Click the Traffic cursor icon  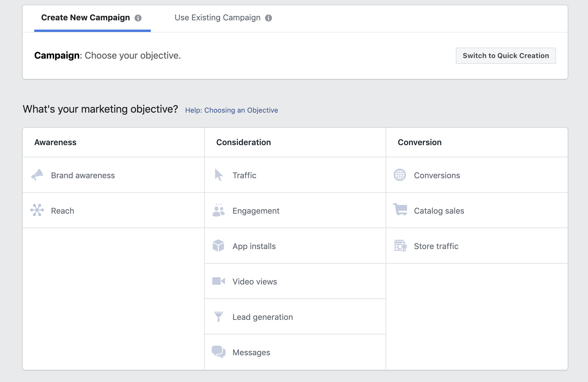coord(219,175)
